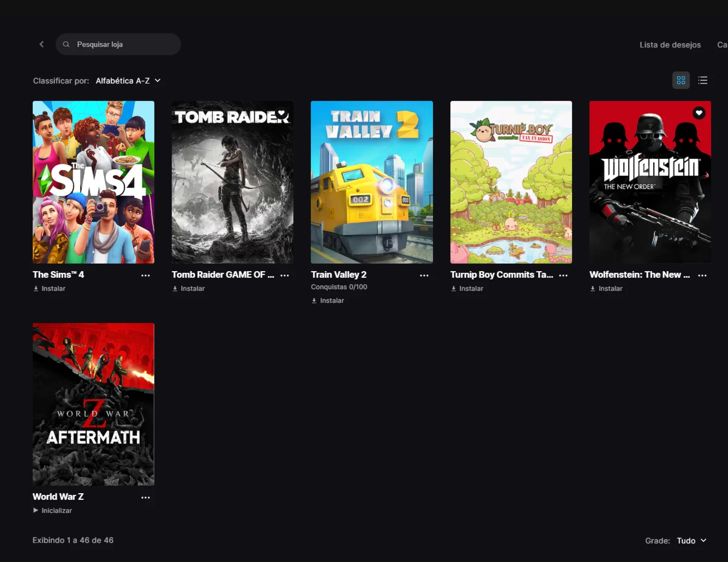The height and width of the screenshot is (562, 728).
Task: Expand the Grade dropdown chevron
Action: pyautogui.click(x=703, y=540)
